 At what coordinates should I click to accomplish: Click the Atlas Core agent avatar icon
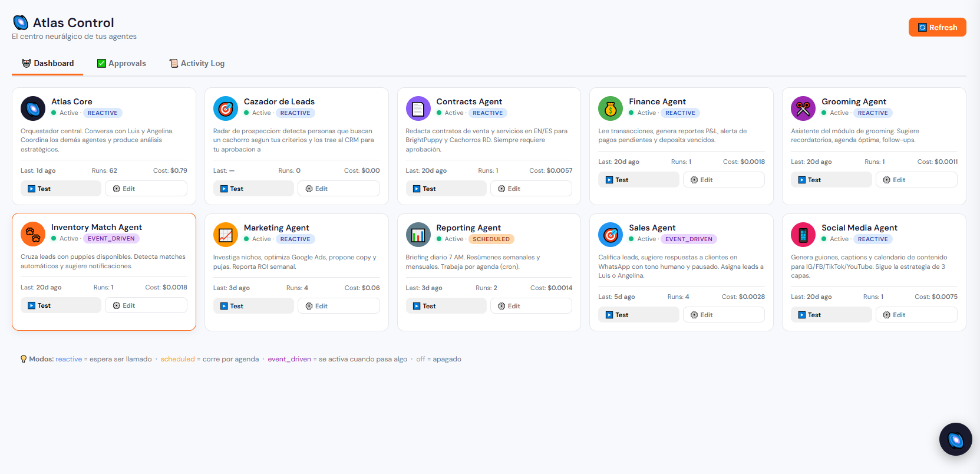point(33,108)
